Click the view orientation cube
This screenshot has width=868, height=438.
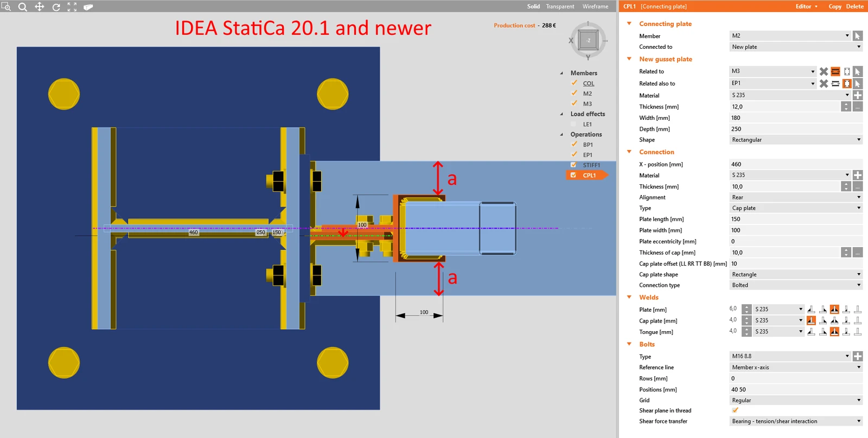[588, 40]
